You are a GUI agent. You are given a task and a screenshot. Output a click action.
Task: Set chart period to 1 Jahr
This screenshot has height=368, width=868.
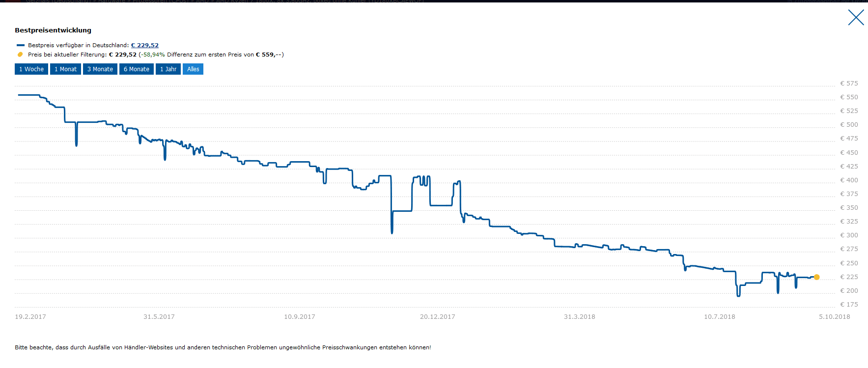(x=168, y=69)
